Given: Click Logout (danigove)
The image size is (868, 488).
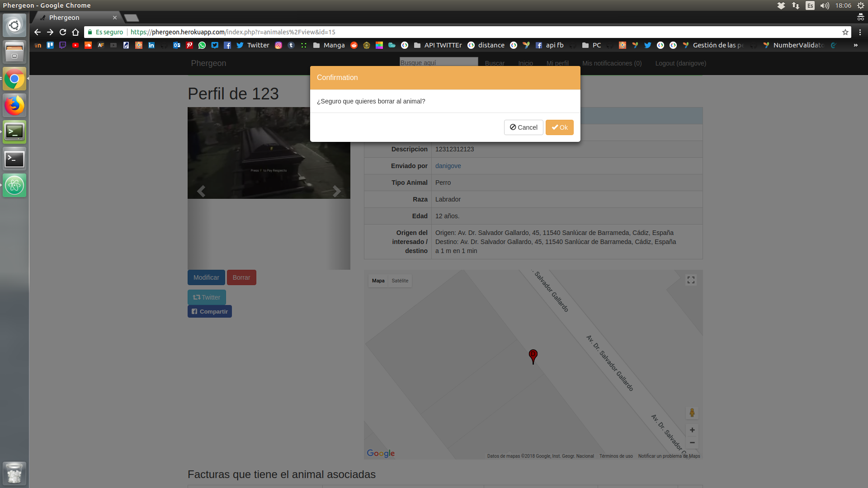Looking at the screenshot, I should 680,63.
